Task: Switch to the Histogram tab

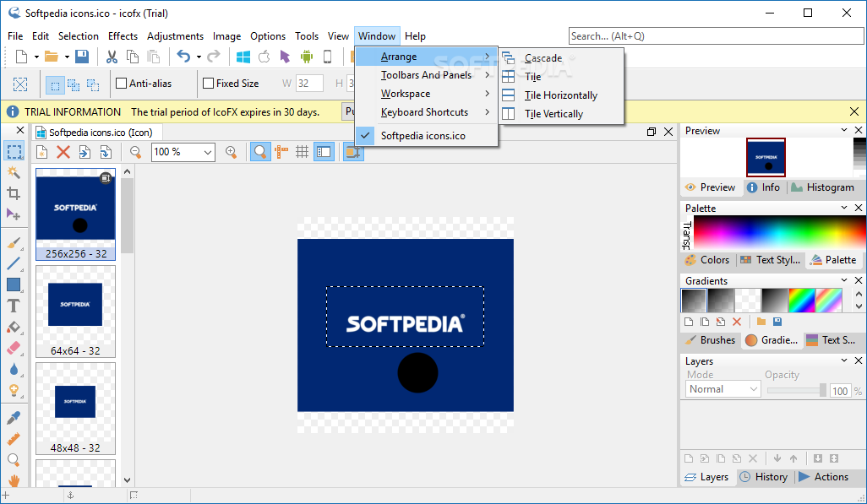Action: 822,187
